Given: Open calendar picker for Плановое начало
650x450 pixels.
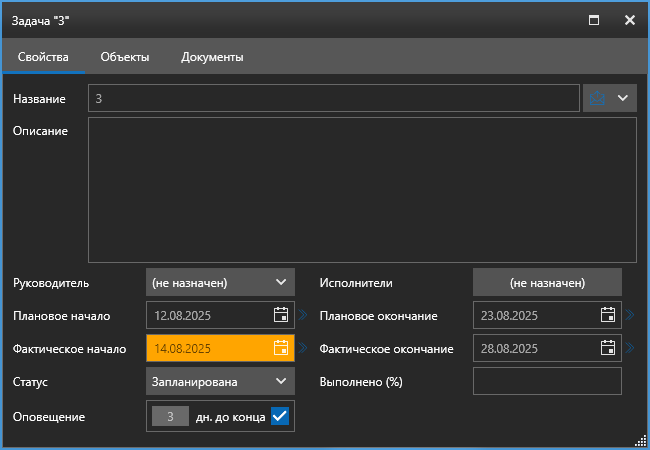Looking at the screenshot, I should tap(281, 315).
